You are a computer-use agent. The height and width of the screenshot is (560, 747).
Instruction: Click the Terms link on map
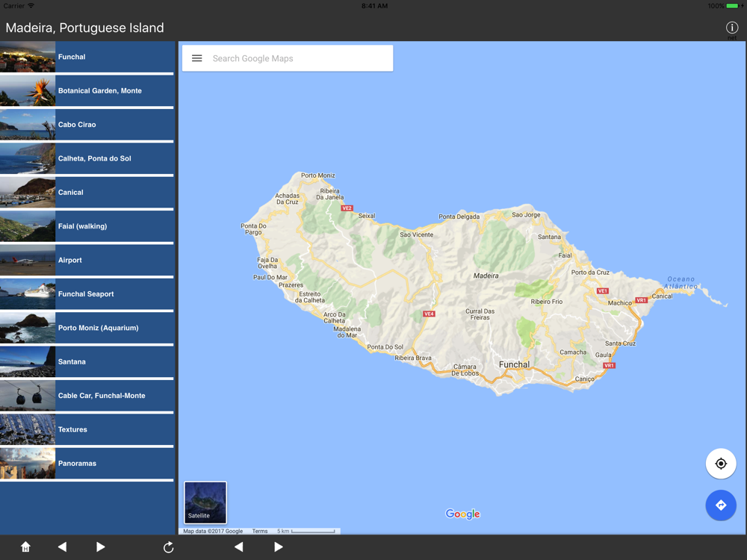coord(260,531)
